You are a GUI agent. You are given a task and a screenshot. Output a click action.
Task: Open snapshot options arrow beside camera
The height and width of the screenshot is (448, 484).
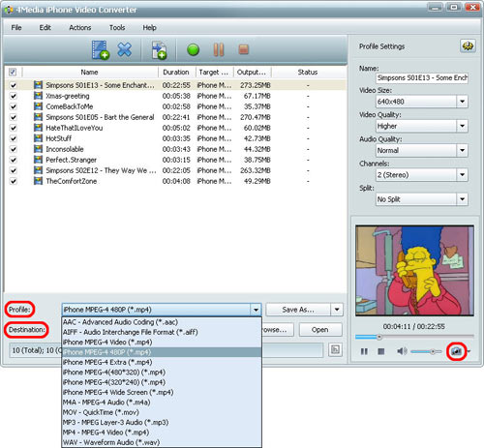[469, 351]
